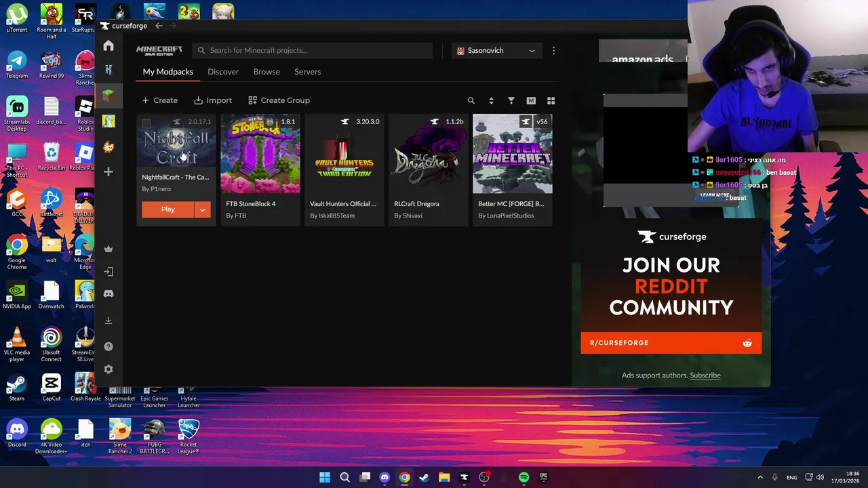Viewport: 868px width, 488px height.
Task: Click the ENG language indicator in tray
Action: 792,478
